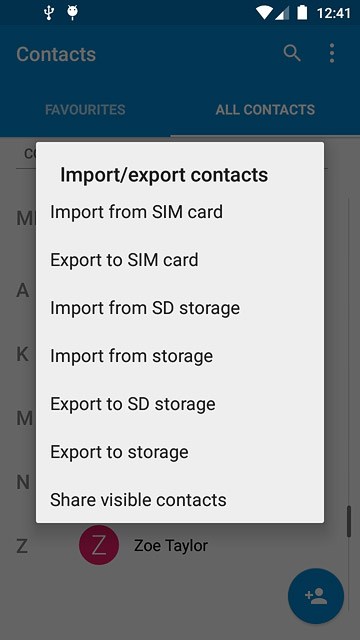
Task: Tap the Wi-Fi signal status icon
Action: pyautogui.click(x=264, y=13)
